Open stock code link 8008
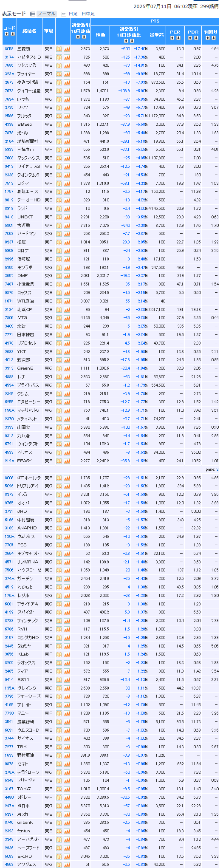The width and height of the screenshot is (223, 868). [x=9, y=478]
